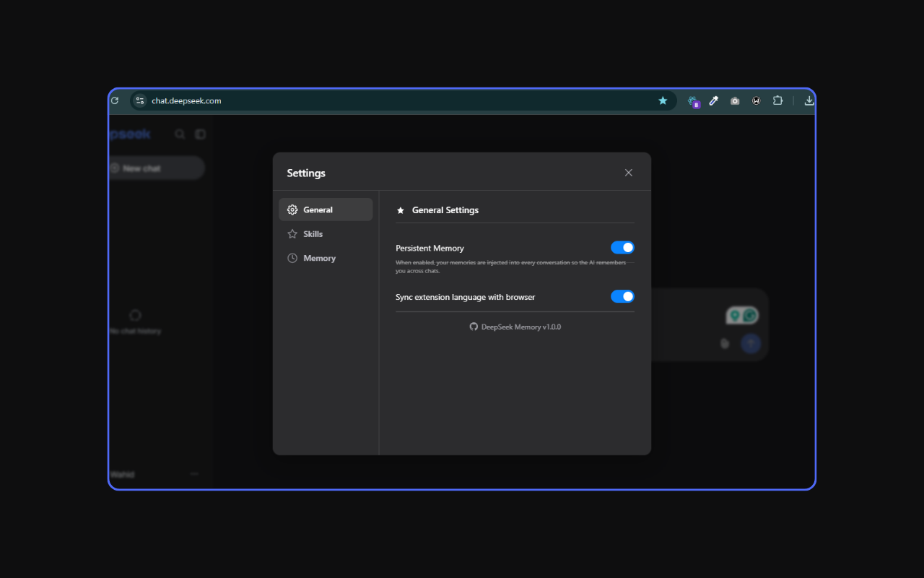Click the chat.deepseek.com address bar
This screenshot has width=924, height=578.
(x=403, y=100)
